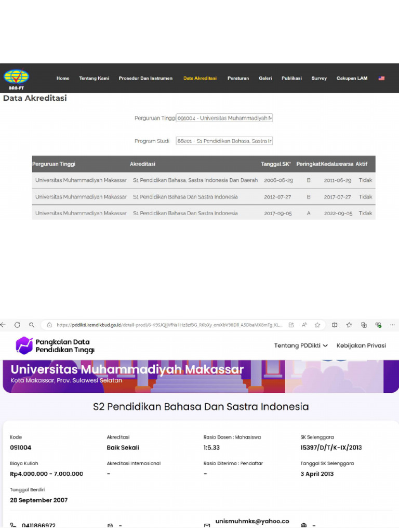Click the BAN-PT logo
The image size is (399, 532).
click(16, 79)
